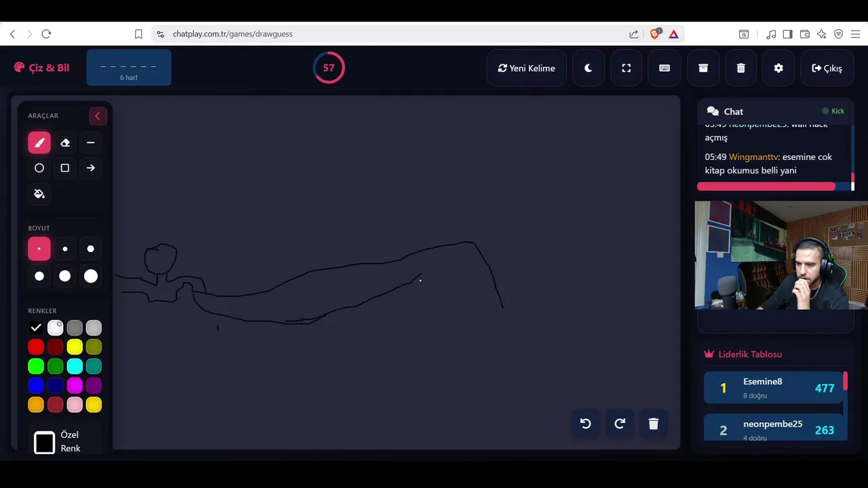
Task: Bookmark this page
Action: click(138, 34)
